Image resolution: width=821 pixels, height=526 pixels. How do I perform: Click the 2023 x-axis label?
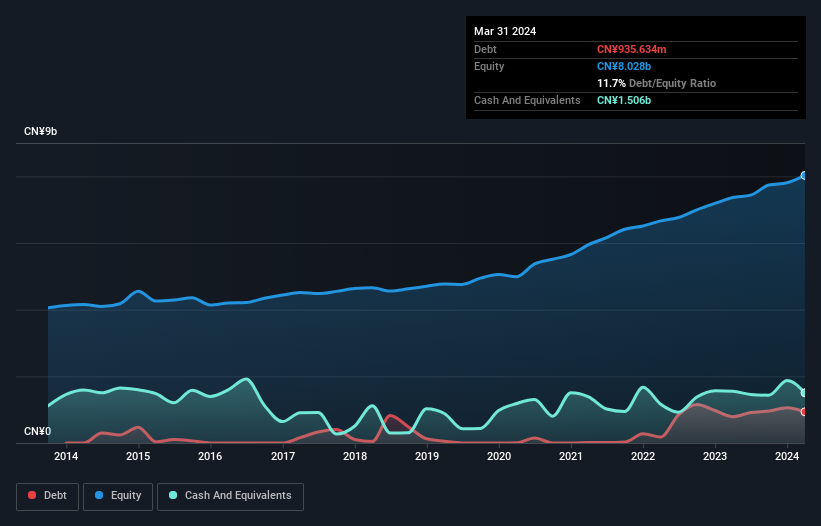[715, 456]
